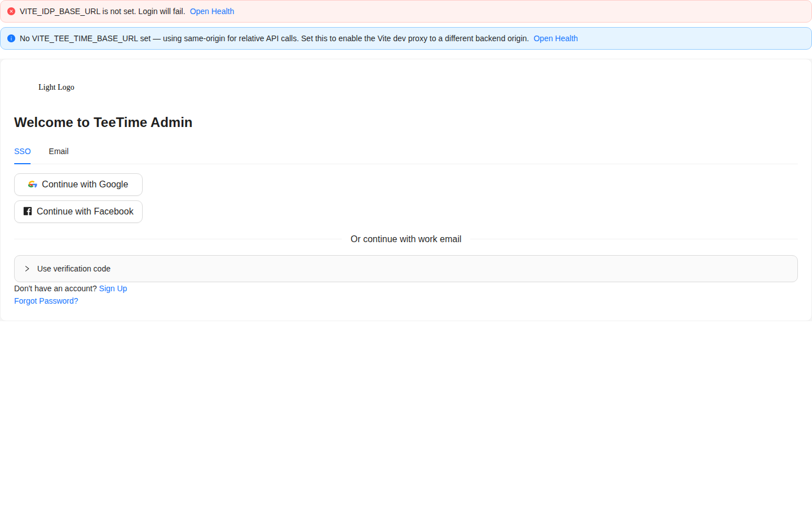Expand the verification code chevron arrow
Viewport: 812px width, 508px height.
(x=27, y=269)
